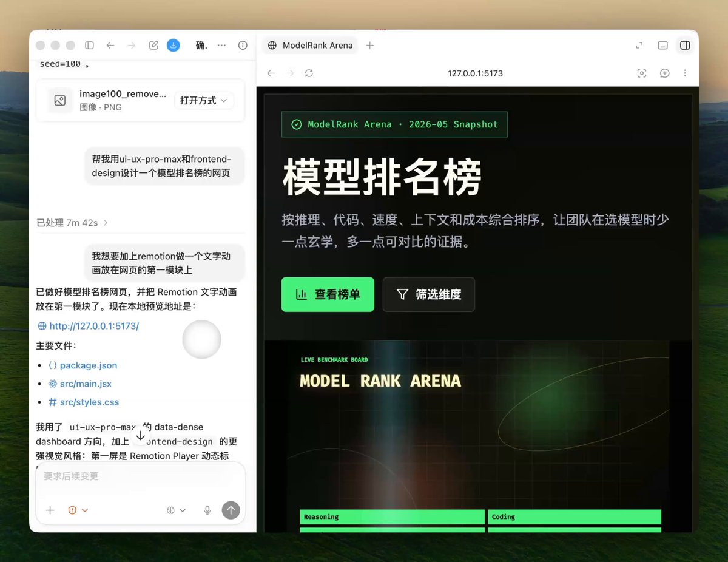
Task: Click the 主要文件 text
Action: [56, 346]
